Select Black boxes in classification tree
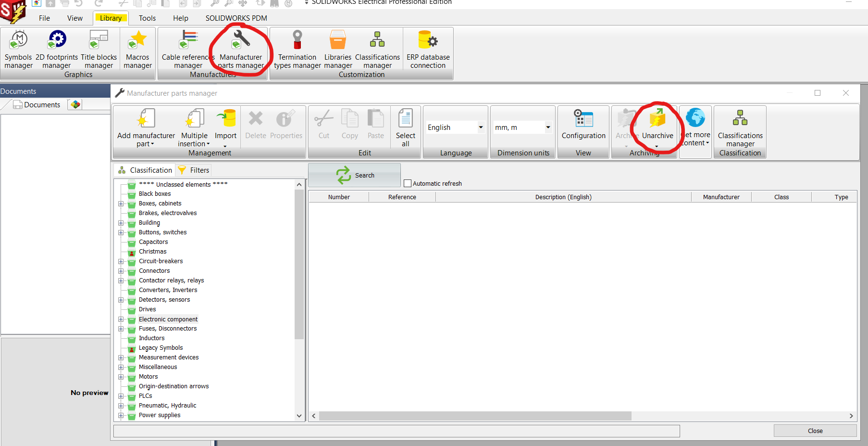 [155, 194]
